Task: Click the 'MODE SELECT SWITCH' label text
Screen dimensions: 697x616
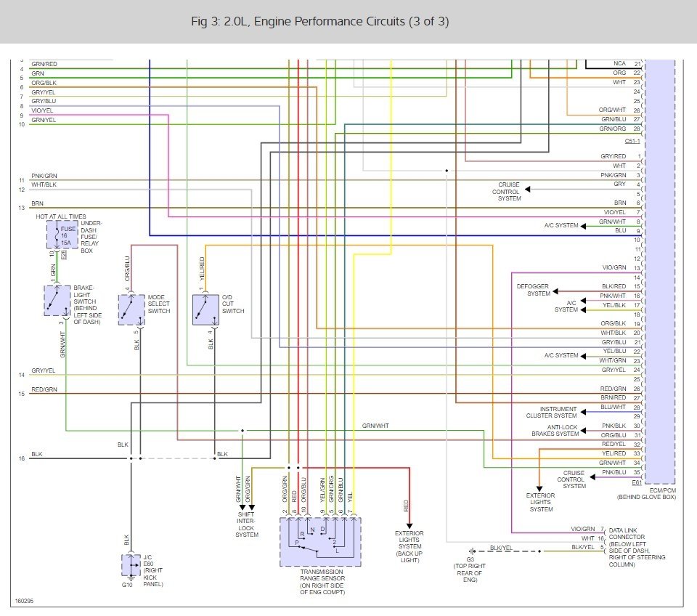Action: pyautogui.click(x=159, y=304)
